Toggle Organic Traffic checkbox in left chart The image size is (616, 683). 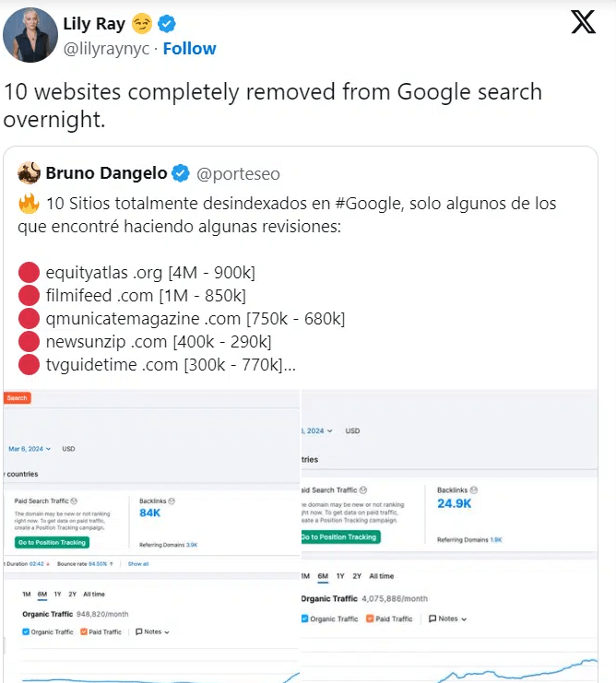(x=26, y=632)
